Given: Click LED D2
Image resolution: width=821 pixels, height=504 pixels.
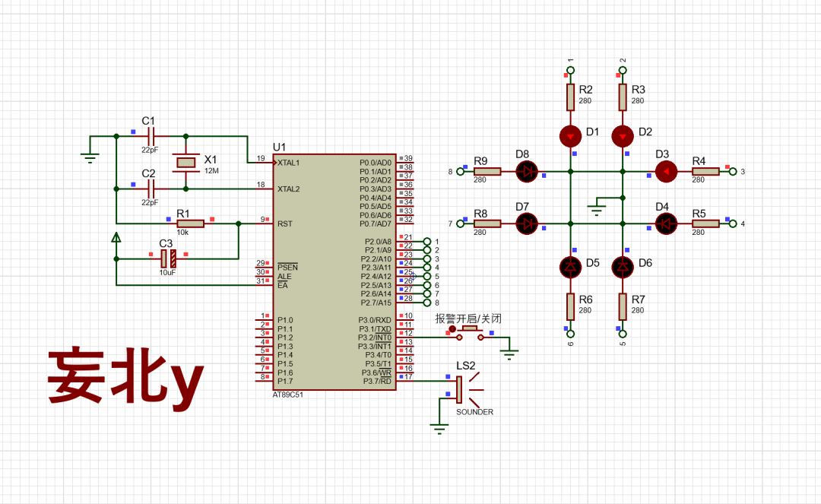Looking at the screenshot, I should click(623, 137).
